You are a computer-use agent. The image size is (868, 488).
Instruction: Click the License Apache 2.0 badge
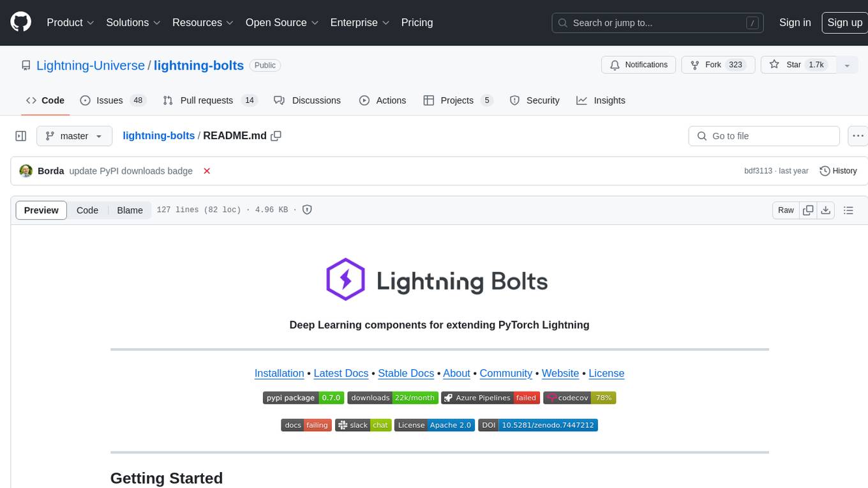click(435, 425)
